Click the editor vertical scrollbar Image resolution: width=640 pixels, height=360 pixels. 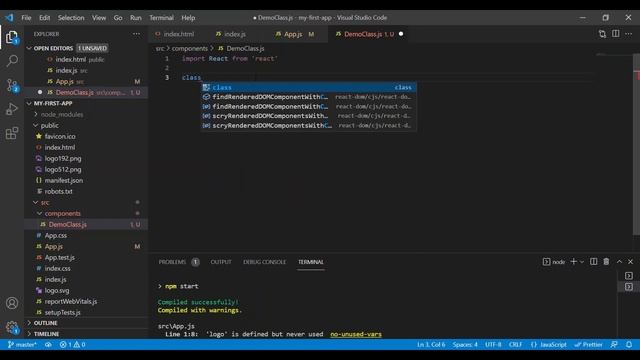coord(636,145)
